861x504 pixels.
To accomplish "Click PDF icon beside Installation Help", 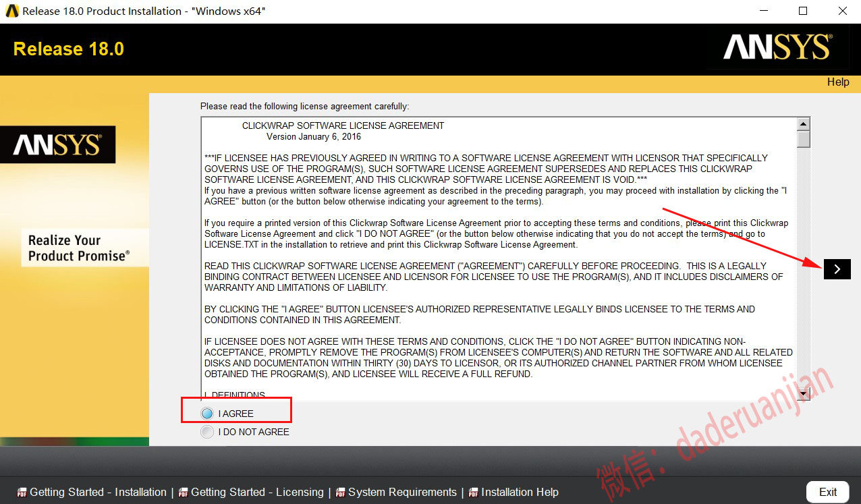I will pos(474,493).
